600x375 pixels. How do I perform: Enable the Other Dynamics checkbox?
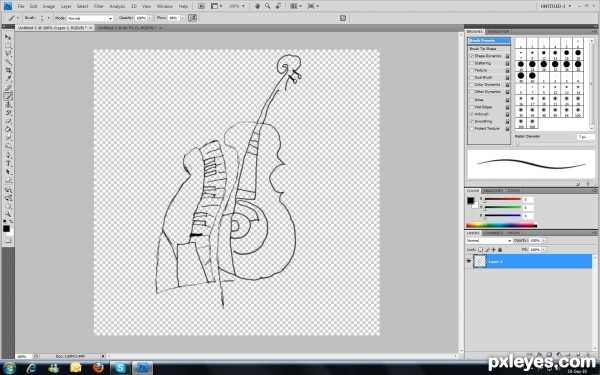(x=471, y=92)
